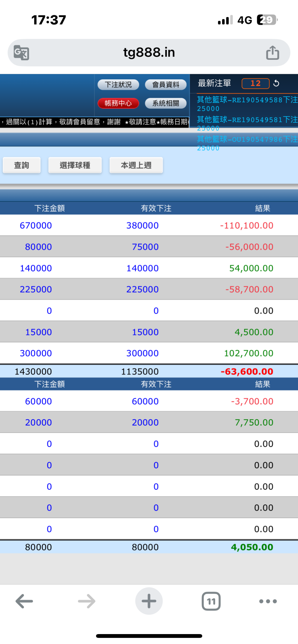Viewport: 298px width, 644px height.
Task: Open a new tab with plus icon
Action: click(x=149, y=601)
